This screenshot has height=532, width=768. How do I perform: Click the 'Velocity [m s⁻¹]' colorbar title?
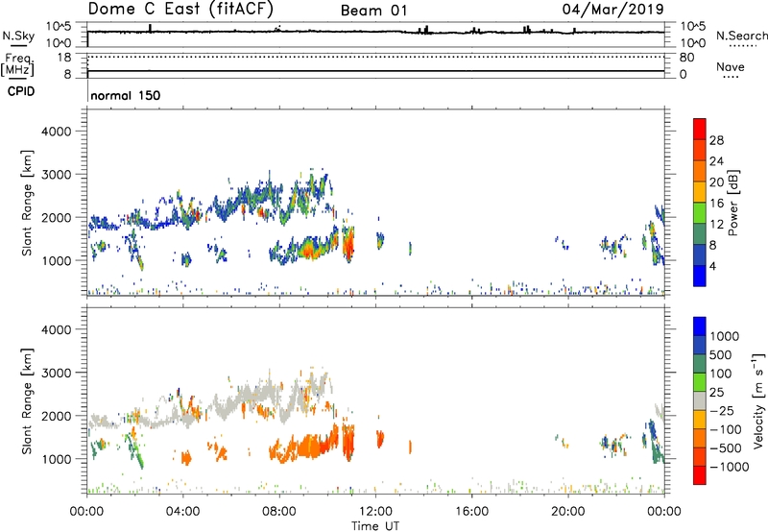click(x=758, y=399)
